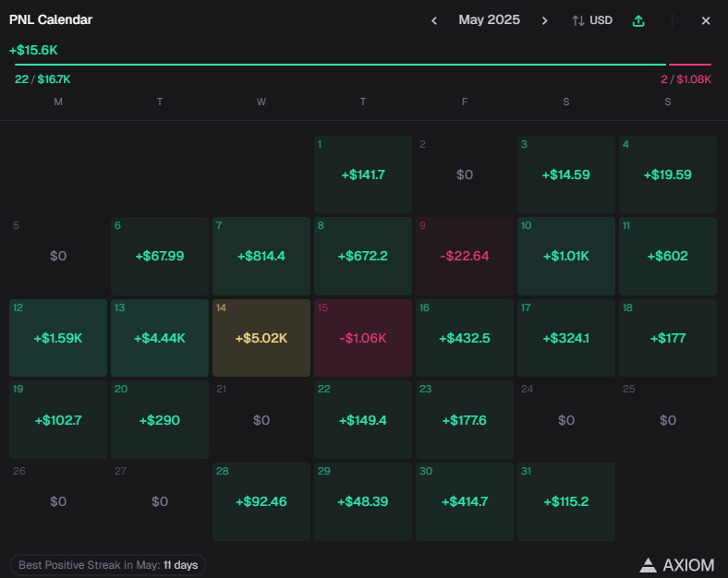Image resolution: width=728 pixels, height=578 pixels.
Task: Select best day May 14 showing +$5.02K
Action: pyautogui.click(x=261, y=338)
